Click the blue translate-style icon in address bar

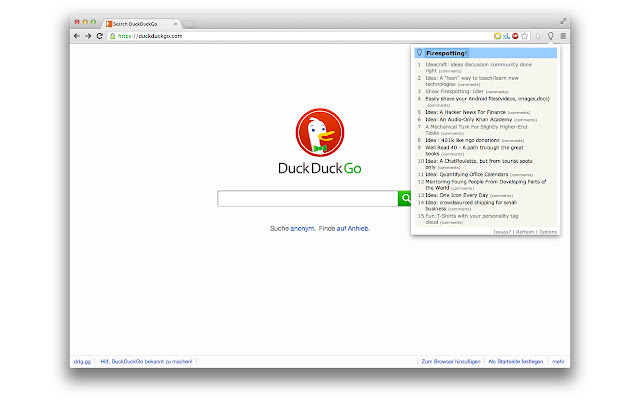point(506,36)
